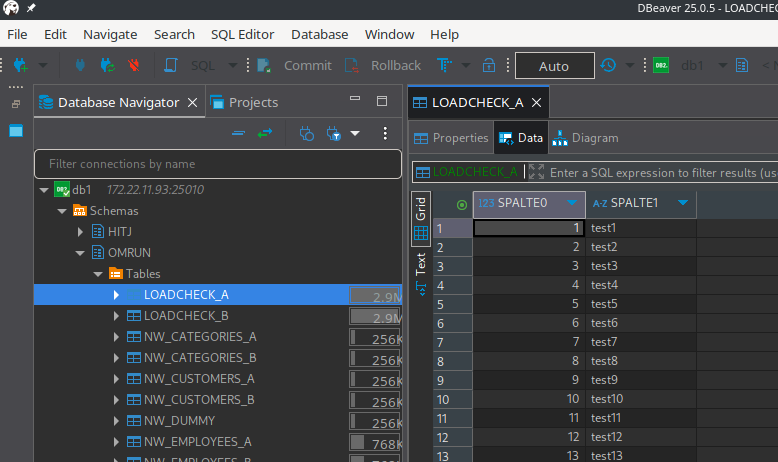Click the Data tab

tap(521, 138)
